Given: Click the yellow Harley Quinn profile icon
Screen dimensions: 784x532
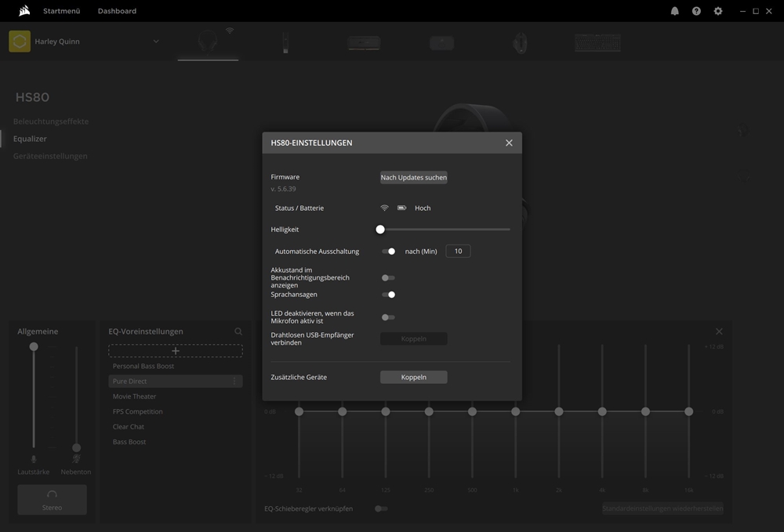Looking at the screenshot, I should tap(20, 42).
